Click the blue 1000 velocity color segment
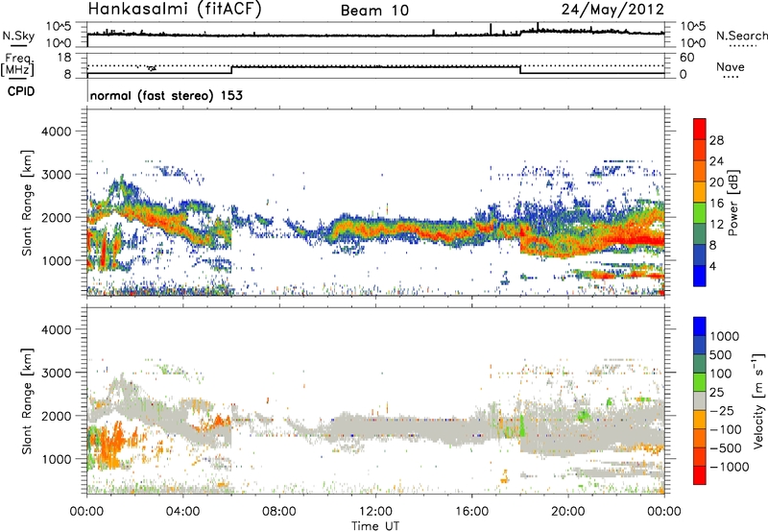Screen dimensions: 768x532 point(700,326)
